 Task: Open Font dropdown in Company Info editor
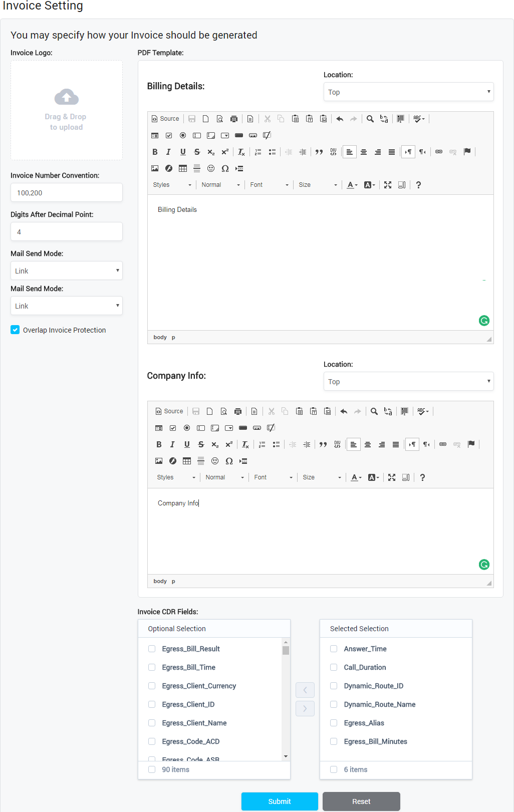pos(274,477)
